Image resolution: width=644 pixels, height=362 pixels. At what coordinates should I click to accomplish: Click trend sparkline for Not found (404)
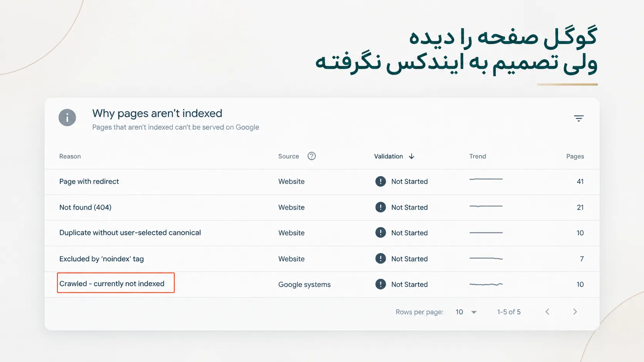[486, 206]
